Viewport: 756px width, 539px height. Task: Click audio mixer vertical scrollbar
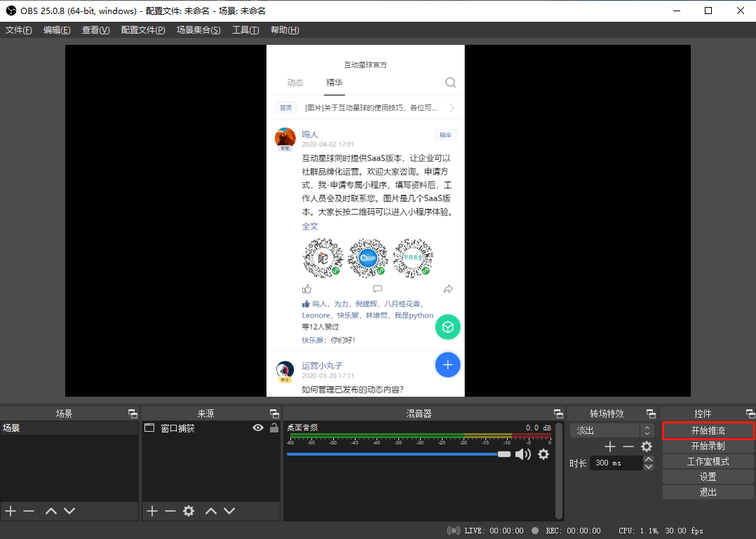point(560,470)
